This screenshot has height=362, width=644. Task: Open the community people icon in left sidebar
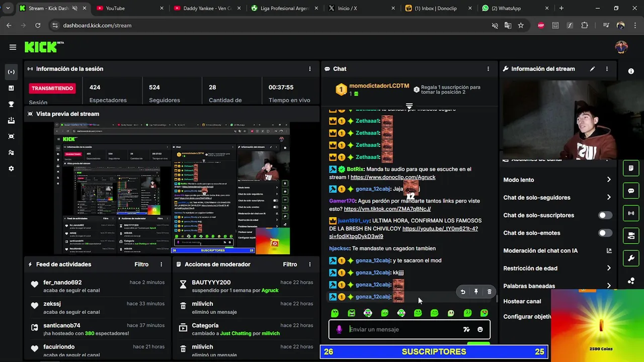[x=11, y=152]
